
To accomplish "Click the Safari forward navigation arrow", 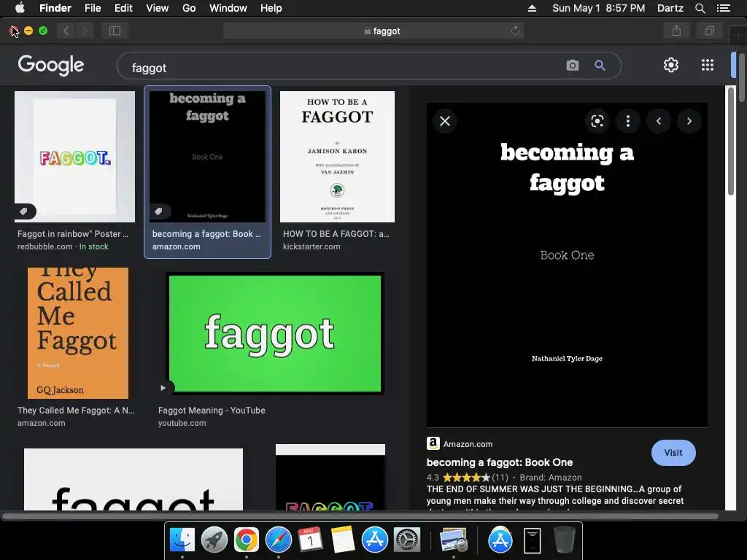I will tap(85, 31).
